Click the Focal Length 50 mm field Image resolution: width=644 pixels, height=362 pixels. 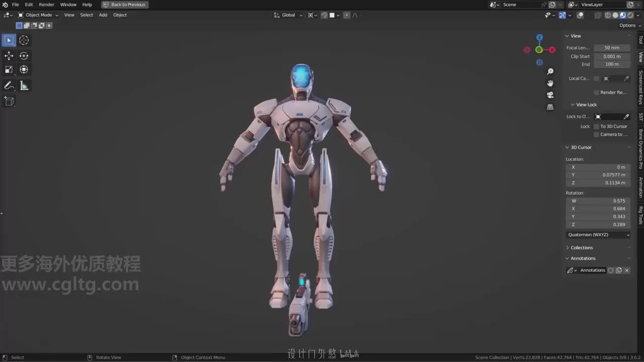(x=612, y=48)
